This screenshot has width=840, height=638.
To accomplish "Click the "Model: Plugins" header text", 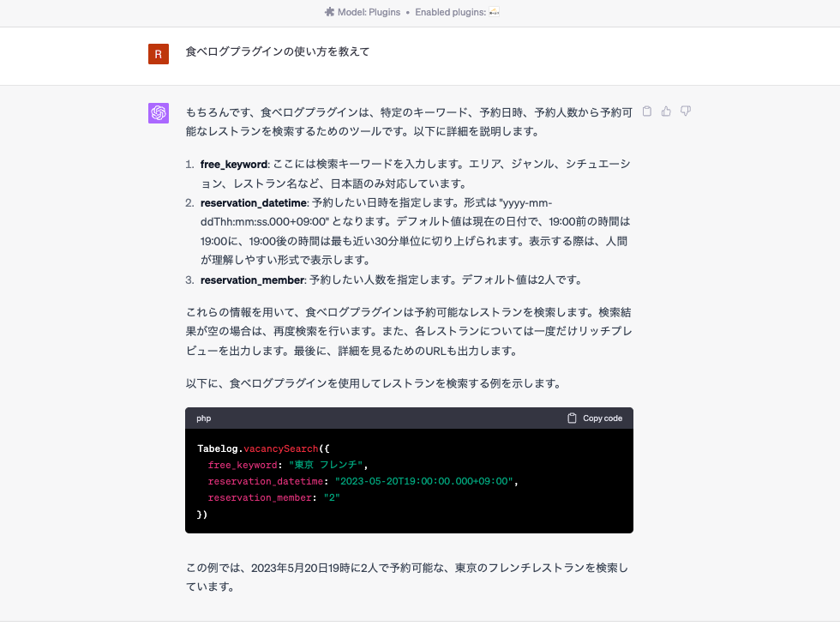I will point(369,12).
